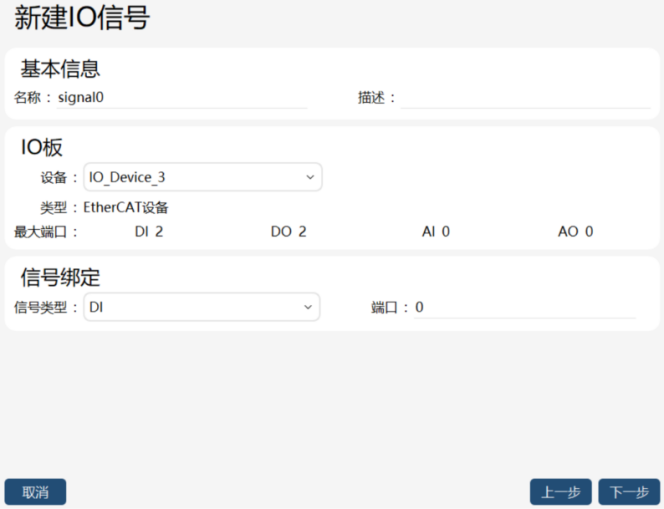Click the 新建IO信号 page title
The image size is (664, 509).
[82, 18]
